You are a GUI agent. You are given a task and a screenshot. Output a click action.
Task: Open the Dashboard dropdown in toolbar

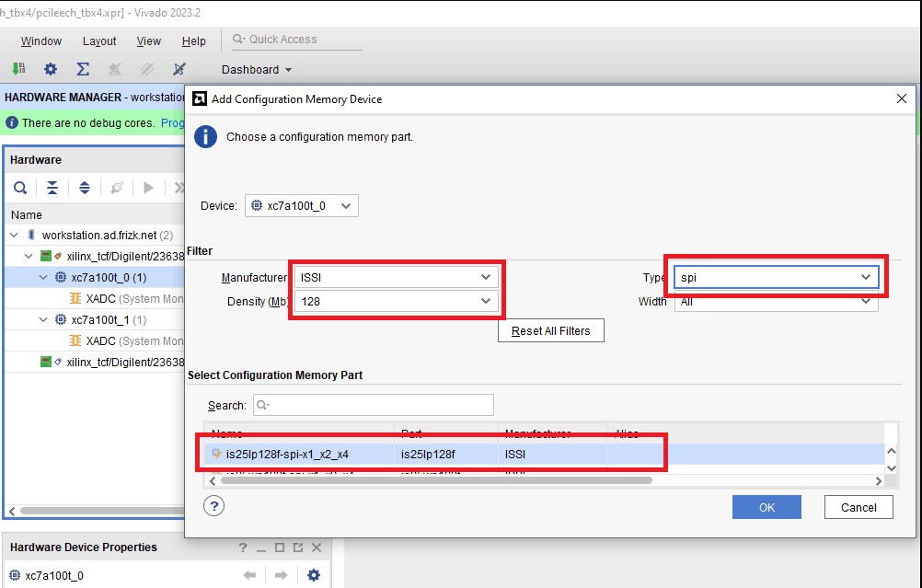pyautogui.click(x=257, y=69)
